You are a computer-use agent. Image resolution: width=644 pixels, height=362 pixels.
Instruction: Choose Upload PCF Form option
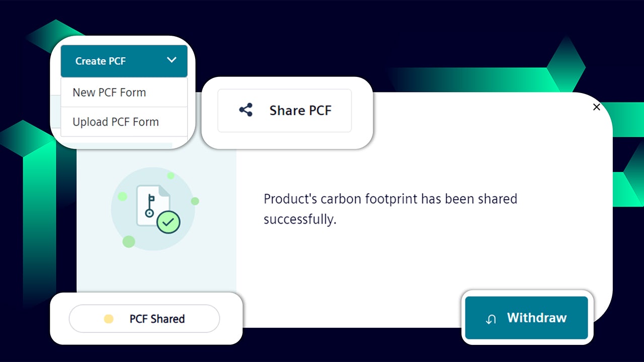click(x=116, y=122)
